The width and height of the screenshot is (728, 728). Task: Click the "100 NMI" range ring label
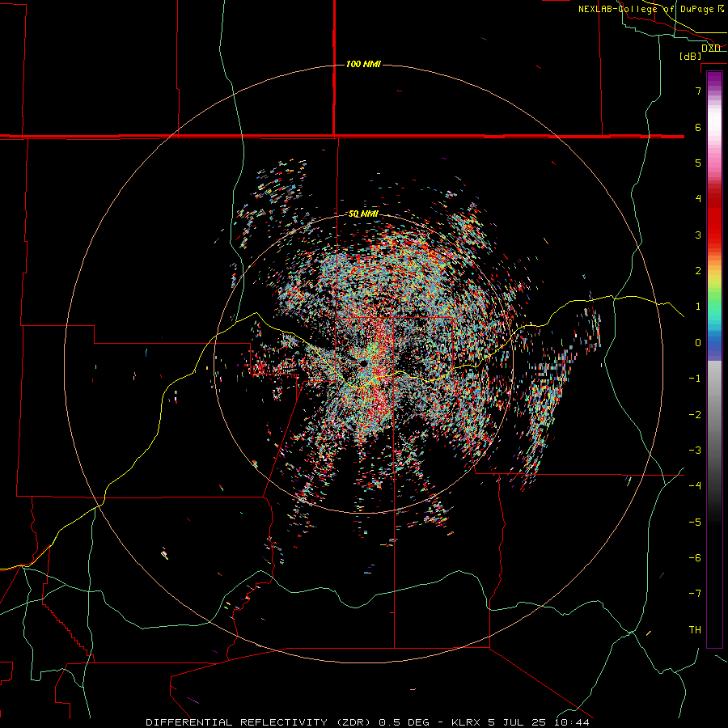click(363, 64)
